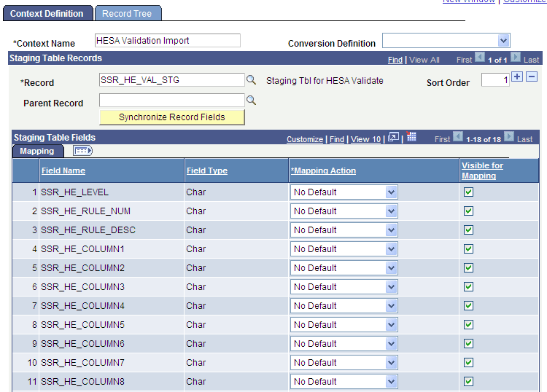Click Customize link in Staging Table Fields
Viewport: 547px width, 392px height.
[x=305, y=139]
